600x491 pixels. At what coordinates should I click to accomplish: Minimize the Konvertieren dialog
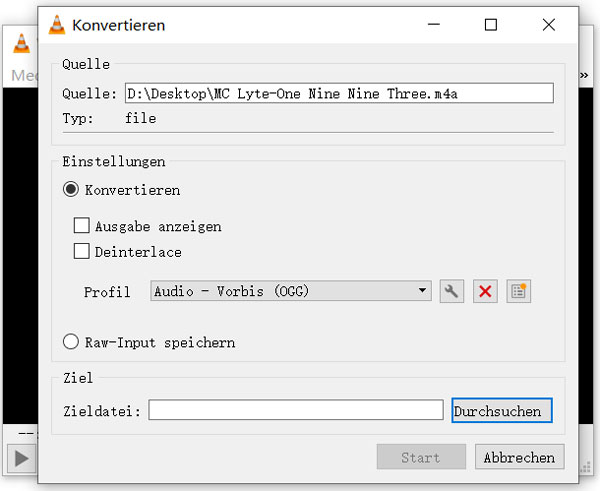pos(434,25)
